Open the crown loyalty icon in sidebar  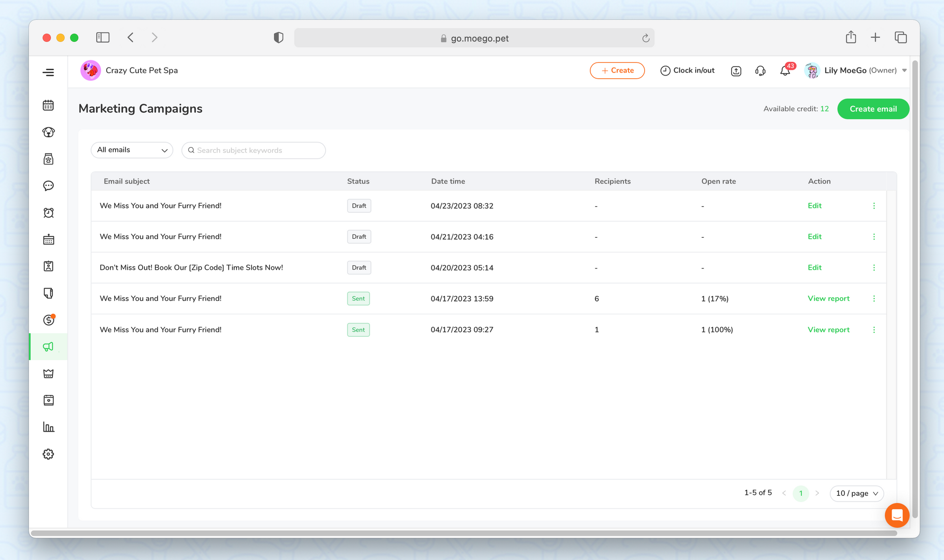pyautogui.click(x=48, y=374)
